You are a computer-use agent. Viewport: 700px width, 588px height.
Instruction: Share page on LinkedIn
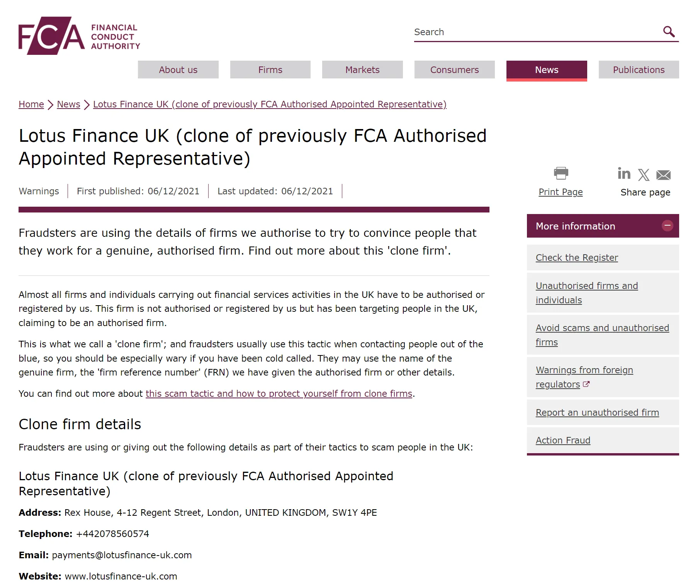(624, 174)
